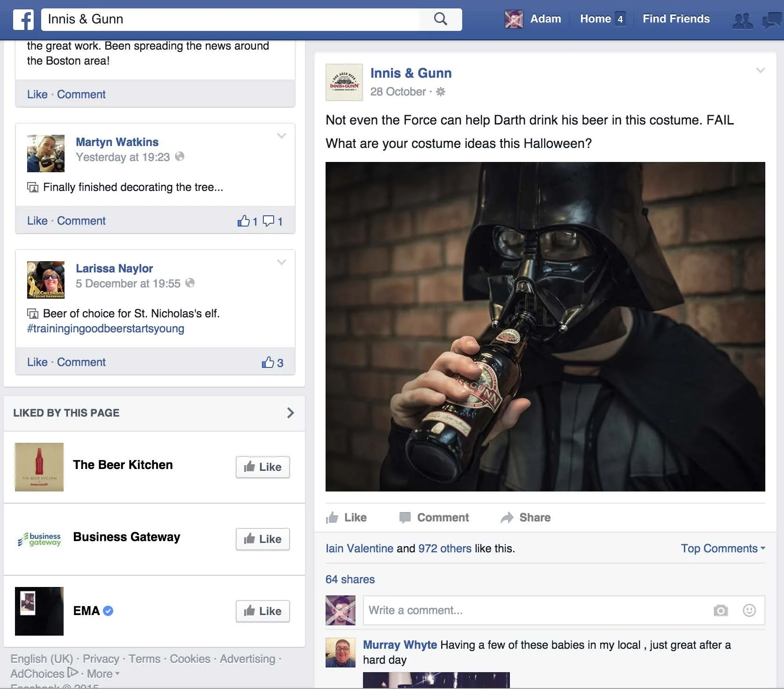Screen dimensions: 784x689
Task: View the 64 shares
Action: tap(350, 579)
